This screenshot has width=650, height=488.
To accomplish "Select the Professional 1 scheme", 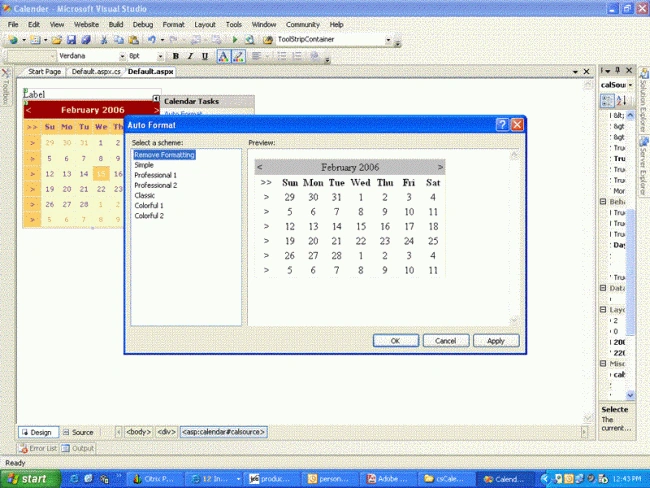I will tap(155, 175).
